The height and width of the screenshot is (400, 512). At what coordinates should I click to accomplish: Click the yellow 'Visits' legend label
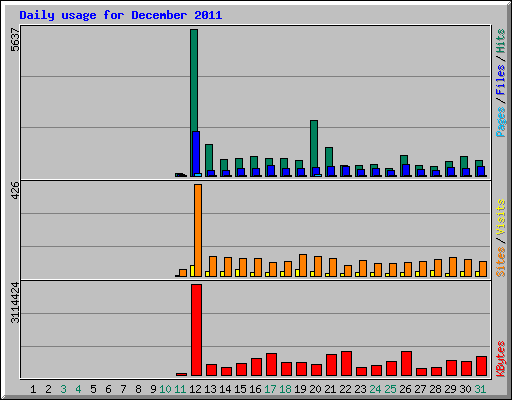click(x=501, y=218)
